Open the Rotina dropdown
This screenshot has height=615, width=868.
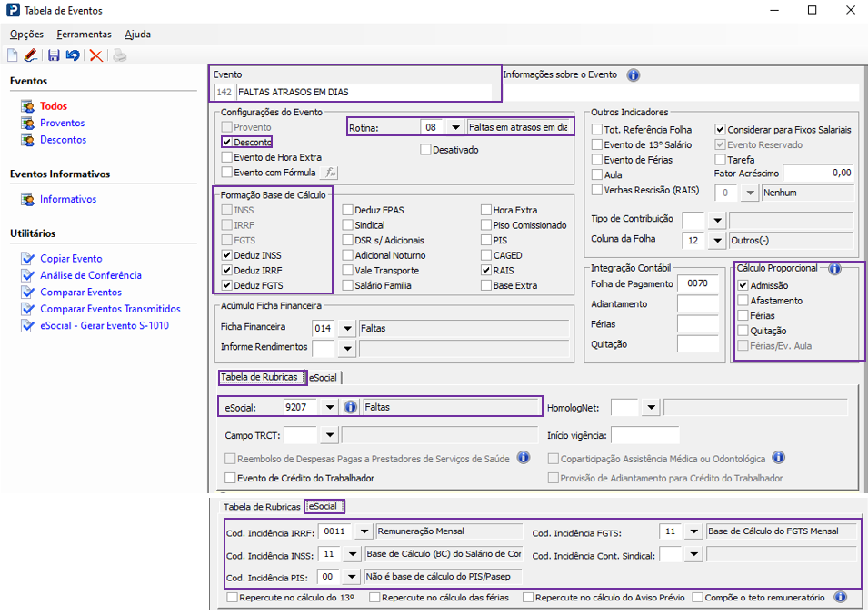point(456,128)
